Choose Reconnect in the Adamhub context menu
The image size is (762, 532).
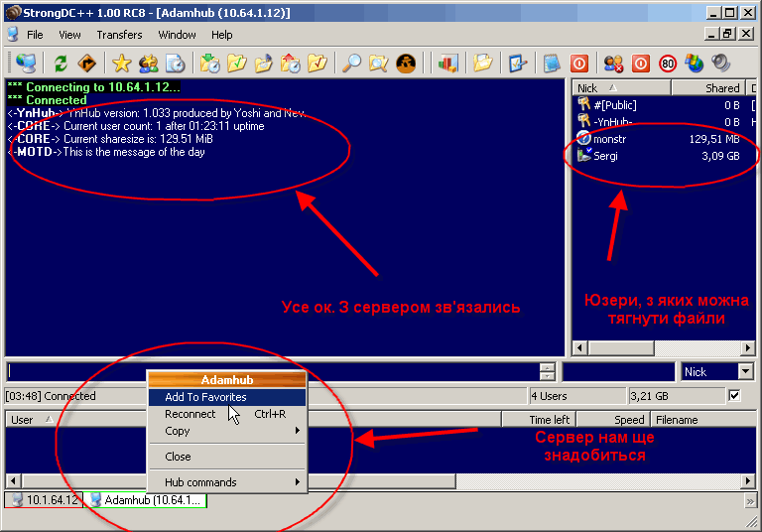point(227,414)
